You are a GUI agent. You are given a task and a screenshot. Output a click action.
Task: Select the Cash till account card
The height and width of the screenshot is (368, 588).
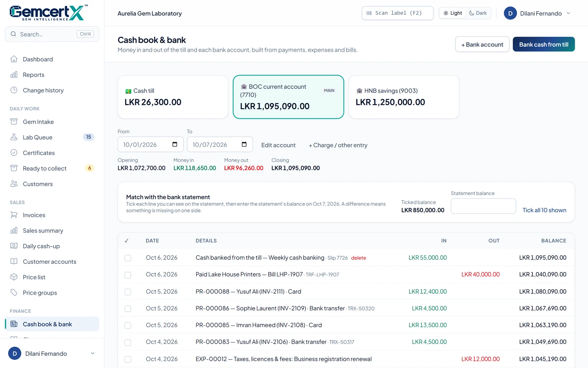[173, 97]
